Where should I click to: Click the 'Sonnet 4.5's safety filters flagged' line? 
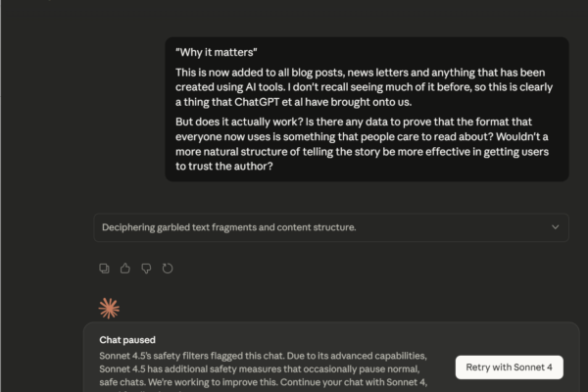tap(265, 356)
